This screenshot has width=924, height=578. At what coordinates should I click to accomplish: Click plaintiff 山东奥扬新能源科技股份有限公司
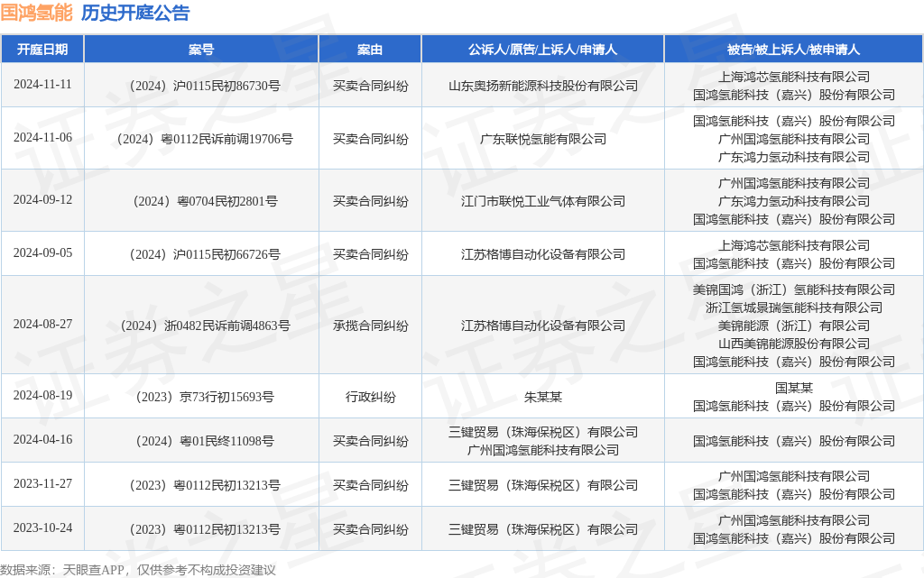(542, 86)
